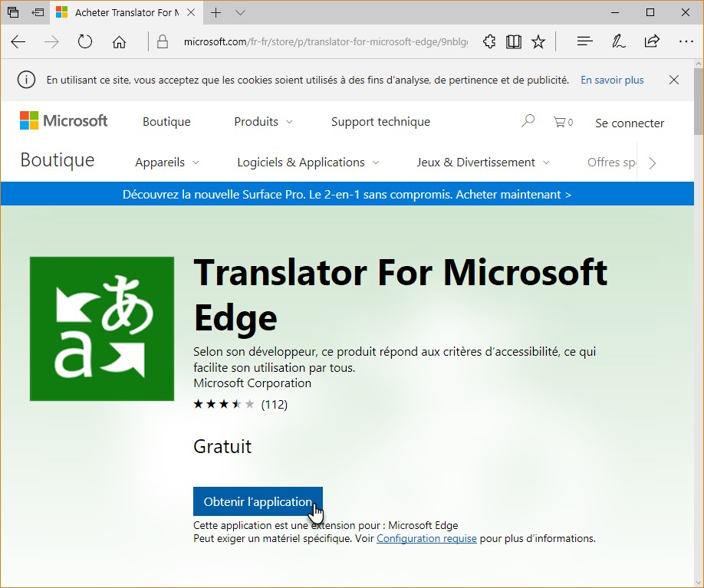Add web notes with pen icon
This screenshot has height=588, width=704.
pos(618,41)
